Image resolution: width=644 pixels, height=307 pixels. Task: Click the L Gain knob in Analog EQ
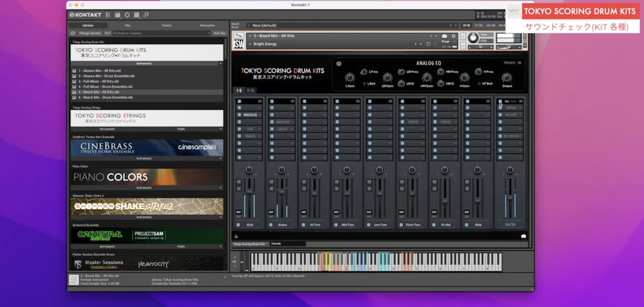tap(350, 77)
